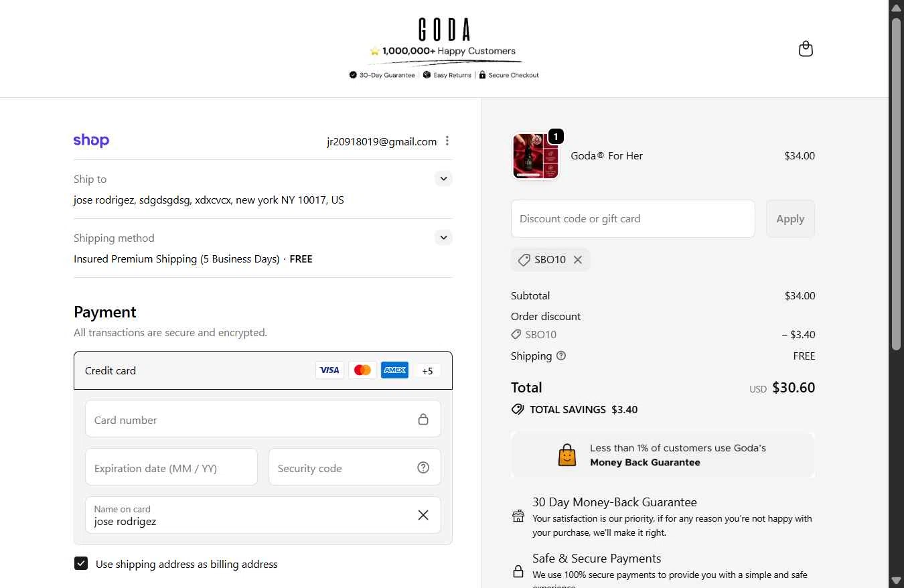Image resolution: width=904 pixels, height=588 pixels.
Task: Click the Shop Pay logo
Action: click(x=91, y=141)
